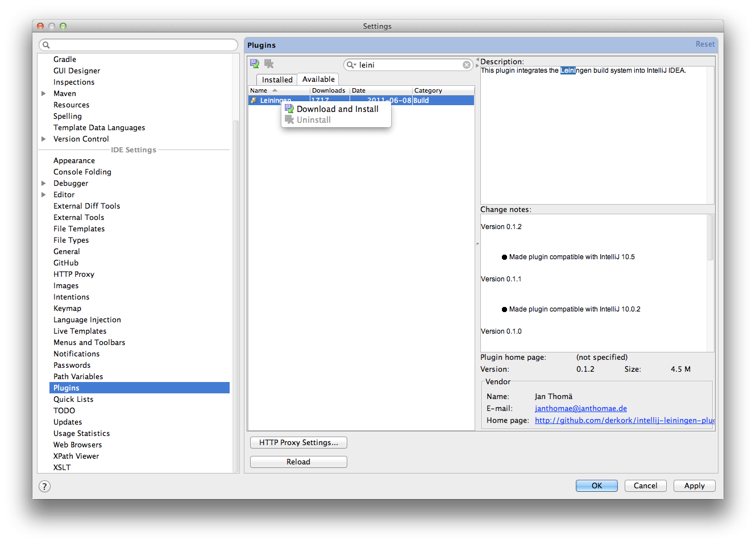Screen dimensions: 756x544
Task: Click the HTTP Proxy Settings button
Action: click(298, 442)
